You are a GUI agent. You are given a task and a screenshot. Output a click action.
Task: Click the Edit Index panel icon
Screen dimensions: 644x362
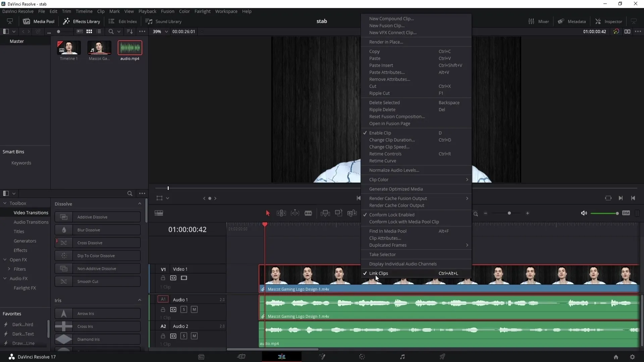tap(112, 21)
